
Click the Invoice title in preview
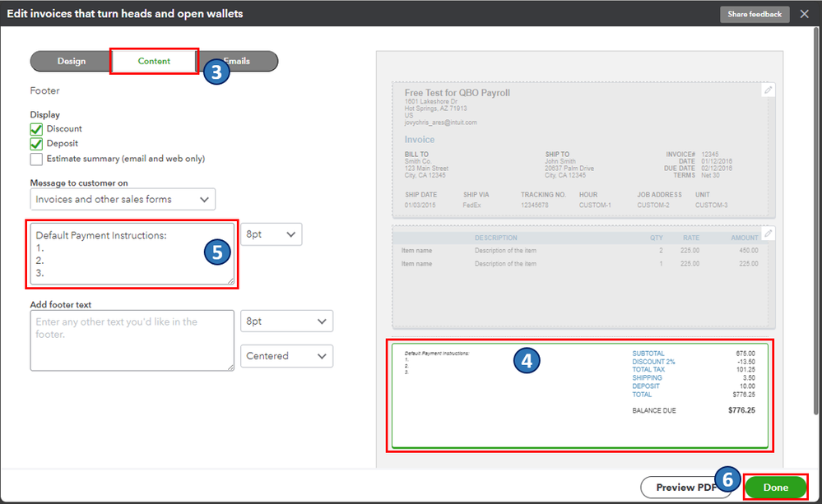coord(420,139)
